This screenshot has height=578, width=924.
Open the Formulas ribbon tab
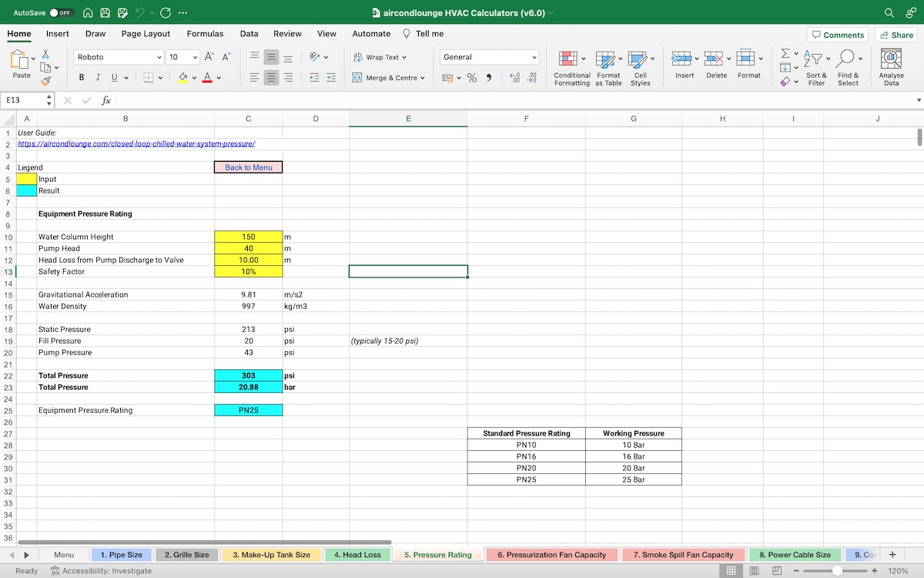[205, 34]
